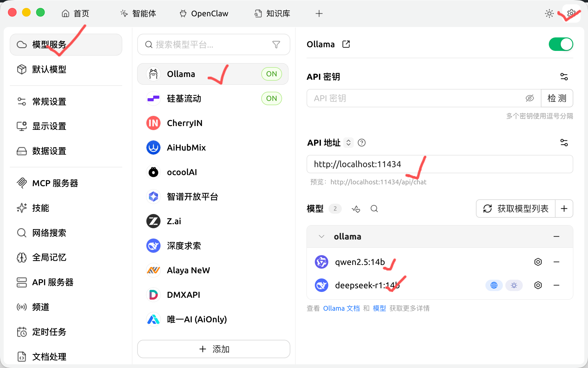Switch to the 知识库 tab
Image resolution: width=588 pixels, height=368 pixels.
[272, 13]
